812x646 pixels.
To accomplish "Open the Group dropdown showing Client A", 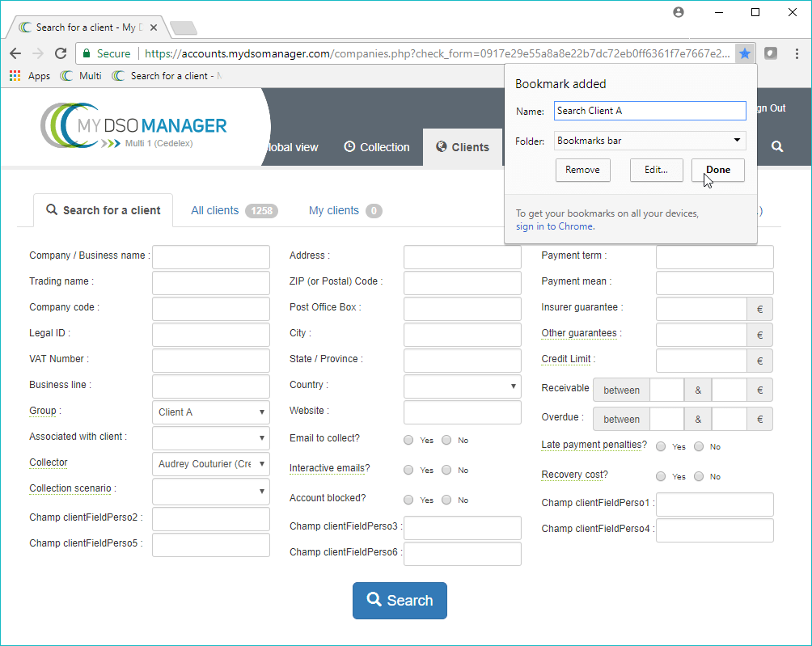I will 210,412.
